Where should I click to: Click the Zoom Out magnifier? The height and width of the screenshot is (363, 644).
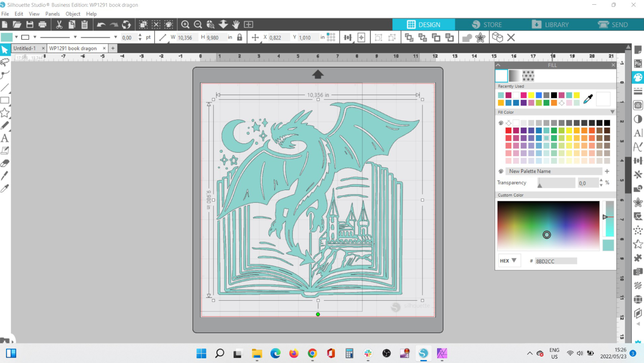(x=198, y=24)
